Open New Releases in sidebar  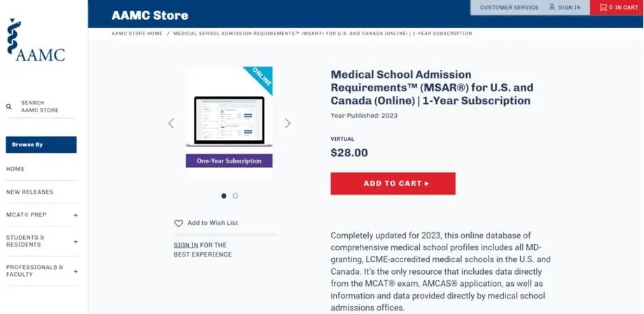pos(29,192)
